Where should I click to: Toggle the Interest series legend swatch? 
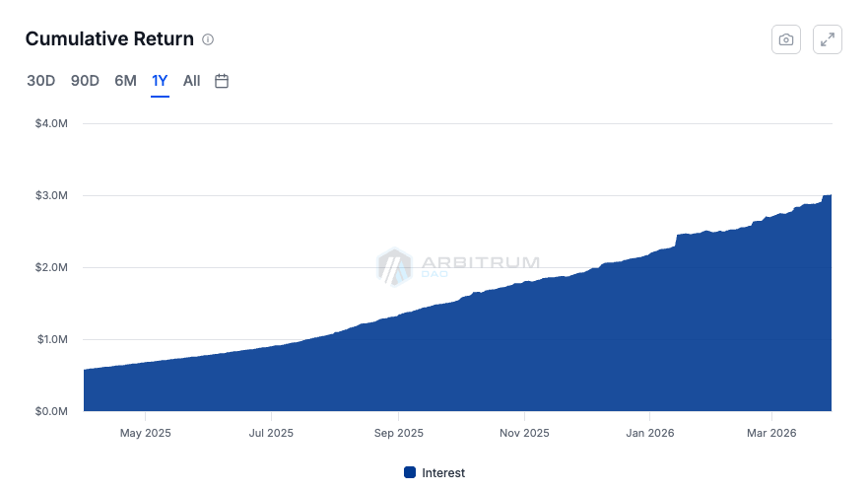click(410, 472)
